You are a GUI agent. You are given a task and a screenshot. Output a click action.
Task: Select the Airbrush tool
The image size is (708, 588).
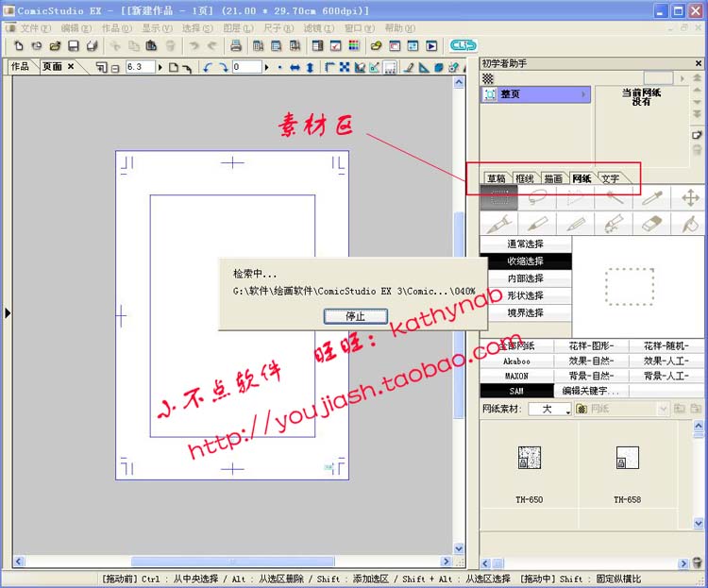[x=615, y=223]
